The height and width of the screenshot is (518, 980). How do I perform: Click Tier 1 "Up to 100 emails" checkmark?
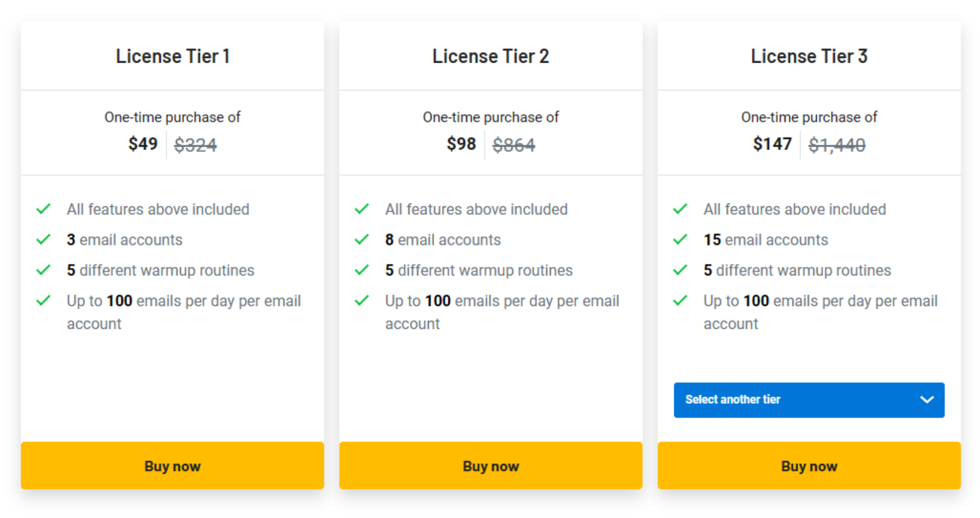[x=44, y=301]
